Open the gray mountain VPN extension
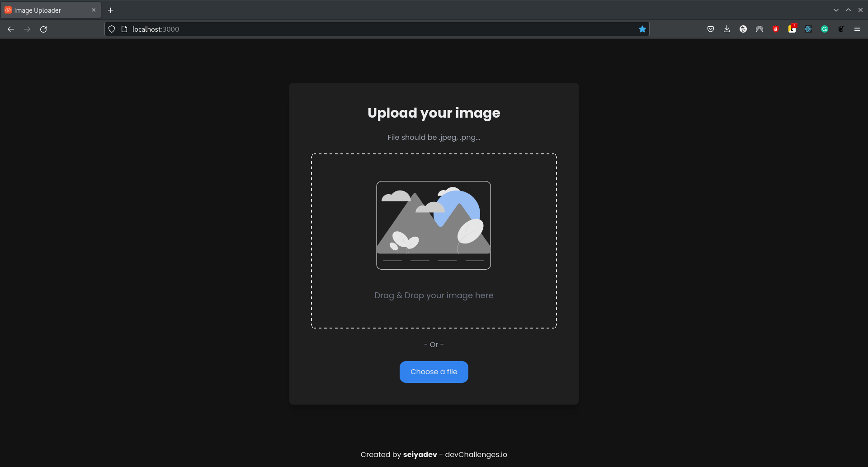Image resolution: width=868 pixels, height=467 pixels. pyautogui.click(x=759, y=29)
